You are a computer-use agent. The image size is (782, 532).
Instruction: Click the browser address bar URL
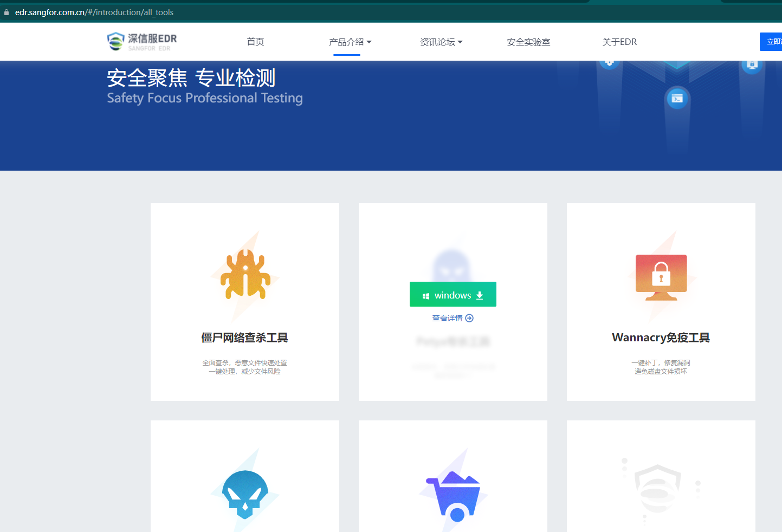[94, 12]
